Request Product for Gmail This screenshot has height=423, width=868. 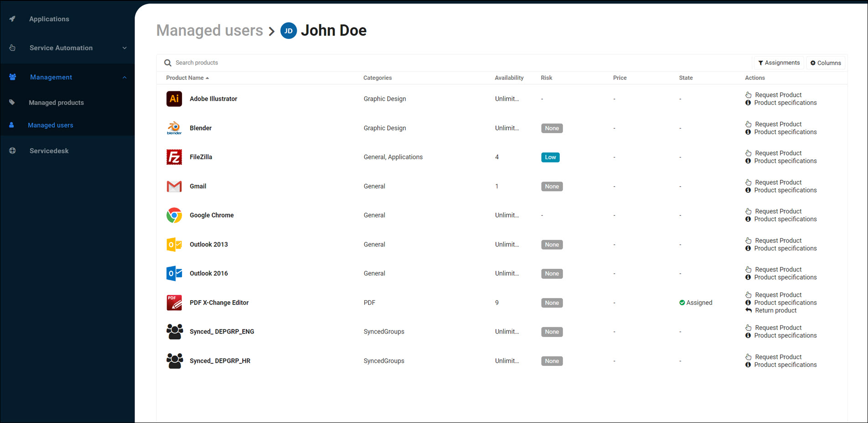[x=778, y=182]
